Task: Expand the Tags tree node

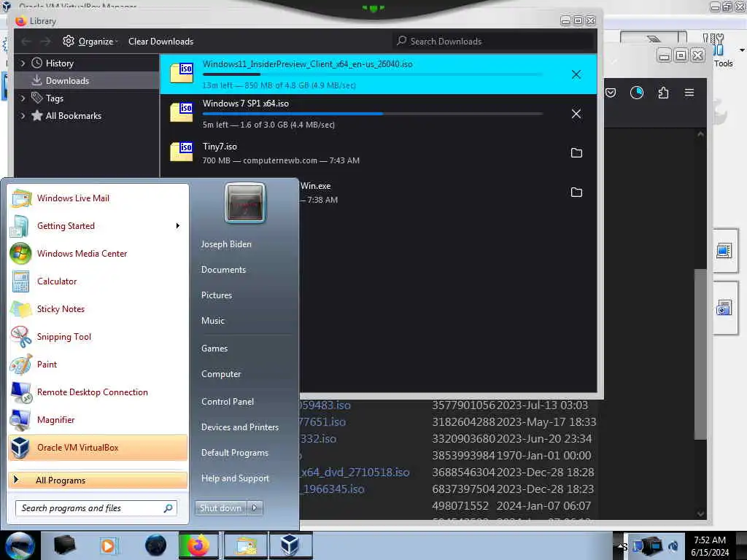Action: point(23,98)
